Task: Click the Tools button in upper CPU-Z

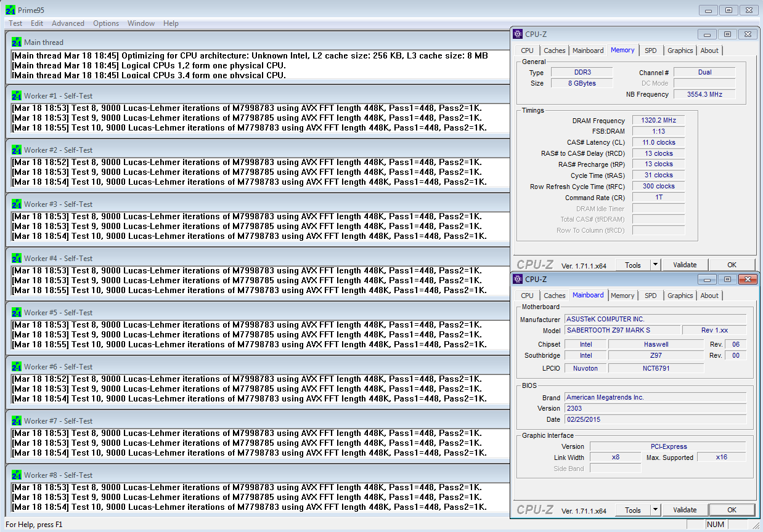Action: coord(633,265)
